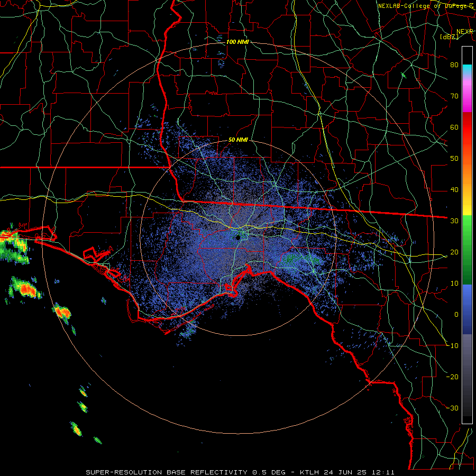Image resolution: width=476 pixels, height=476 pixels.
Task: Click the 100 NMI range ring label
Action: click(x=237, y=42)
